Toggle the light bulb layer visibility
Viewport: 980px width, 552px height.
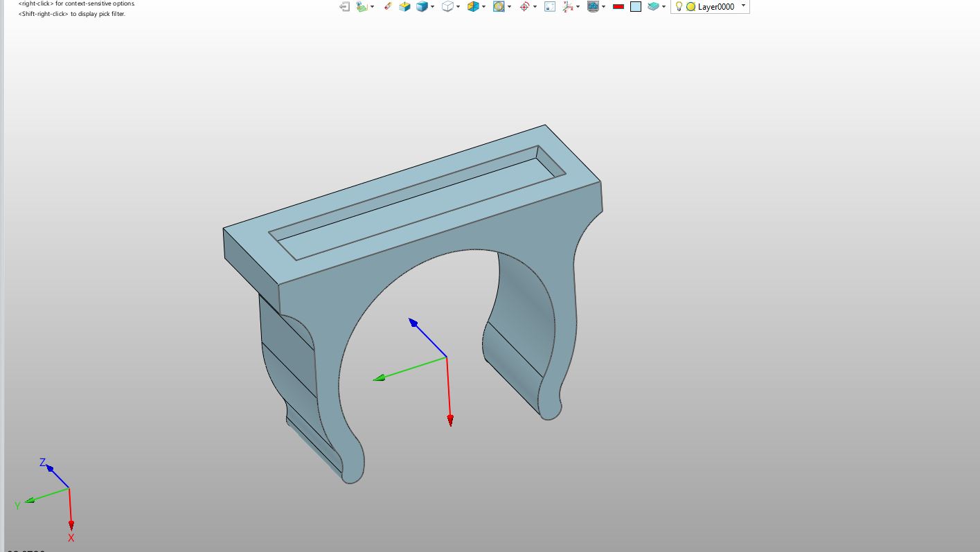[679, 6]
